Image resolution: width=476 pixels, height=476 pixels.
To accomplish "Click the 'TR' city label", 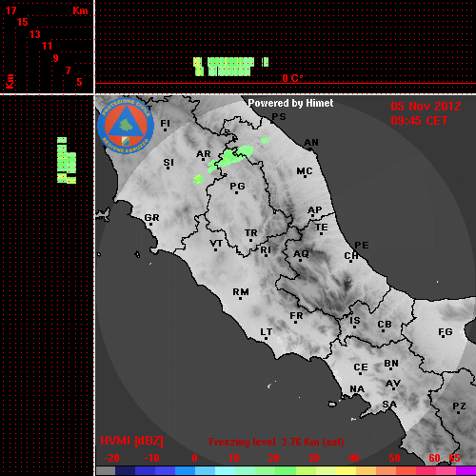I will (251, 233).
